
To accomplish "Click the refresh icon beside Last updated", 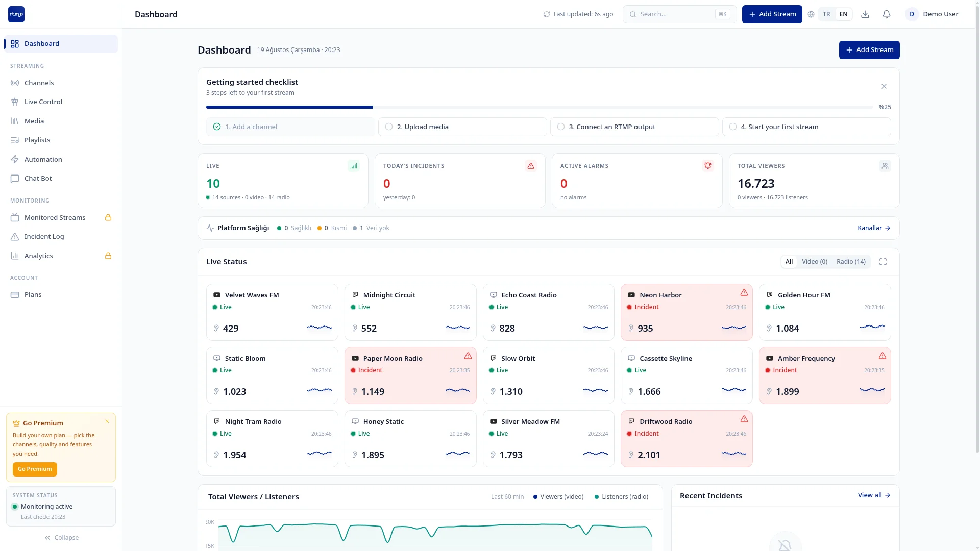I will (547, 14).
